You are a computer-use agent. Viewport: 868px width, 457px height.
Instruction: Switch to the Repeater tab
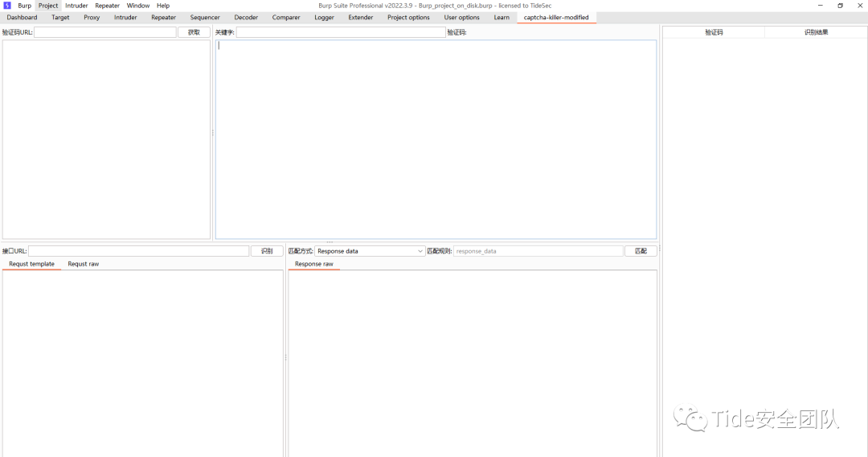[164, 17]
